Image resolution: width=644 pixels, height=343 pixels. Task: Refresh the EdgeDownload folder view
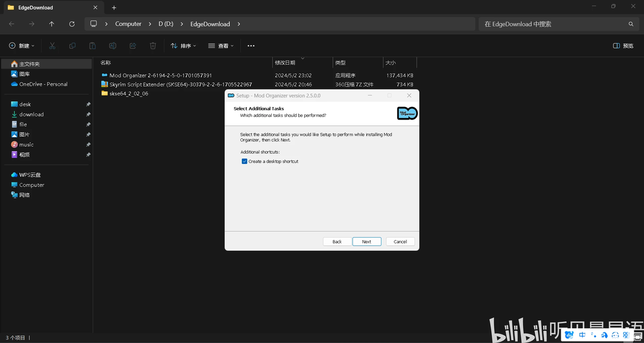72,24
